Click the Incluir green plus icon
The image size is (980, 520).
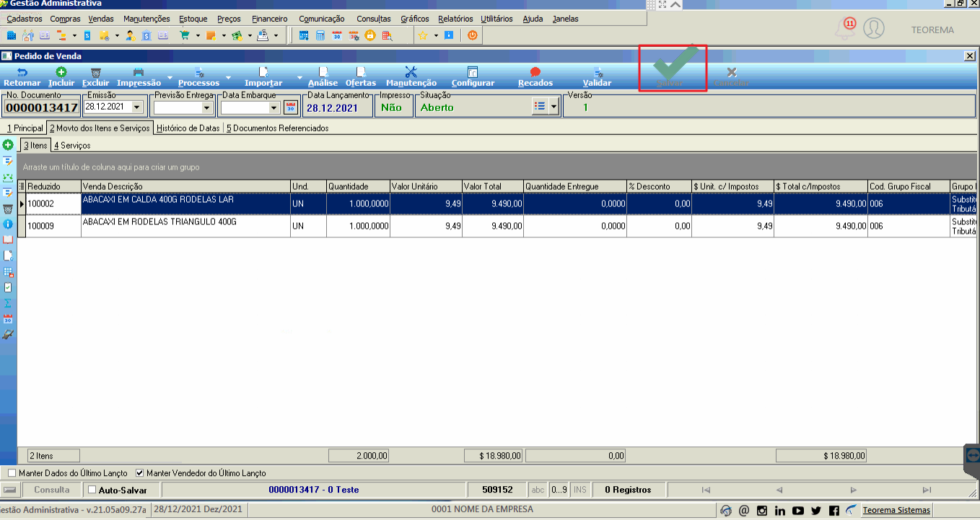(61, 72)
